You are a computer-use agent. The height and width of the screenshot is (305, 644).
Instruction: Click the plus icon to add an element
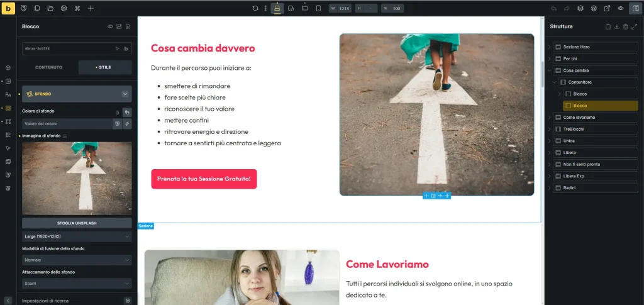point(91,8)
